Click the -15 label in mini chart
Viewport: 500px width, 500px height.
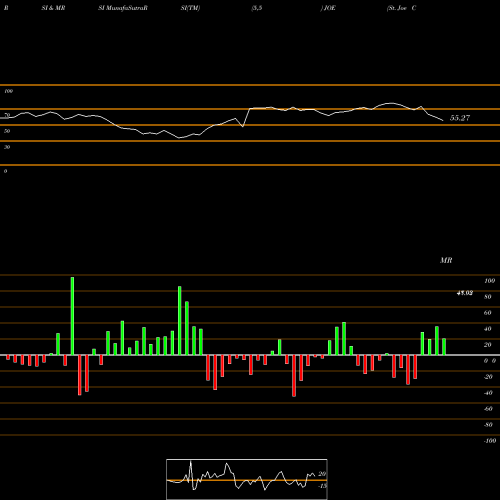[x=322, y=486]
